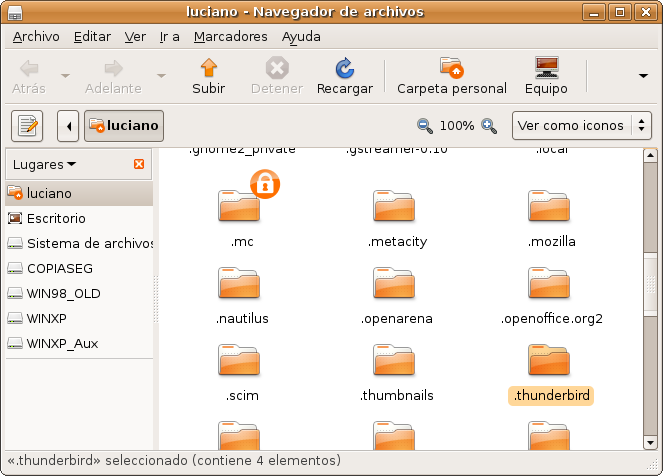Image resolution: width=663 pixels, height=476 pixels.
Task: Select the .mozilla folder icon
Action: pyautogui.click(x=552, y=206)
